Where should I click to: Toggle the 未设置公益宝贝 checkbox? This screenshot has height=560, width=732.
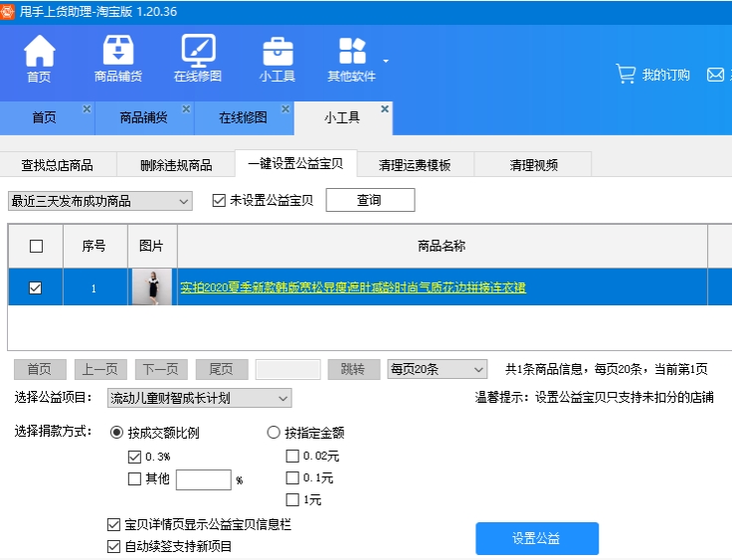click(x=219, y=201)
